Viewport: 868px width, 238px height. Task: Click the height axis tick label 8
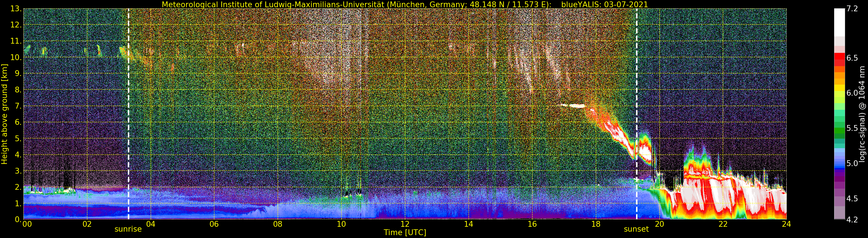(19, 90)
